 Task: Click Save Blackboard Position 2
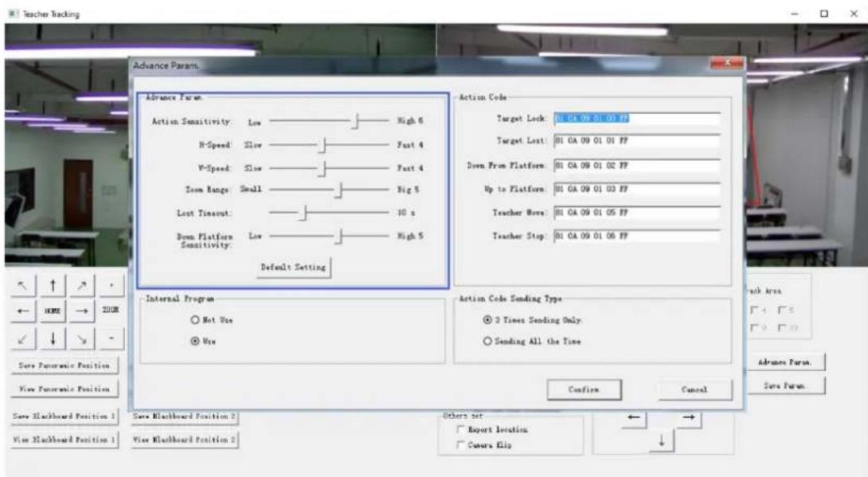click(x=184, y=416)
